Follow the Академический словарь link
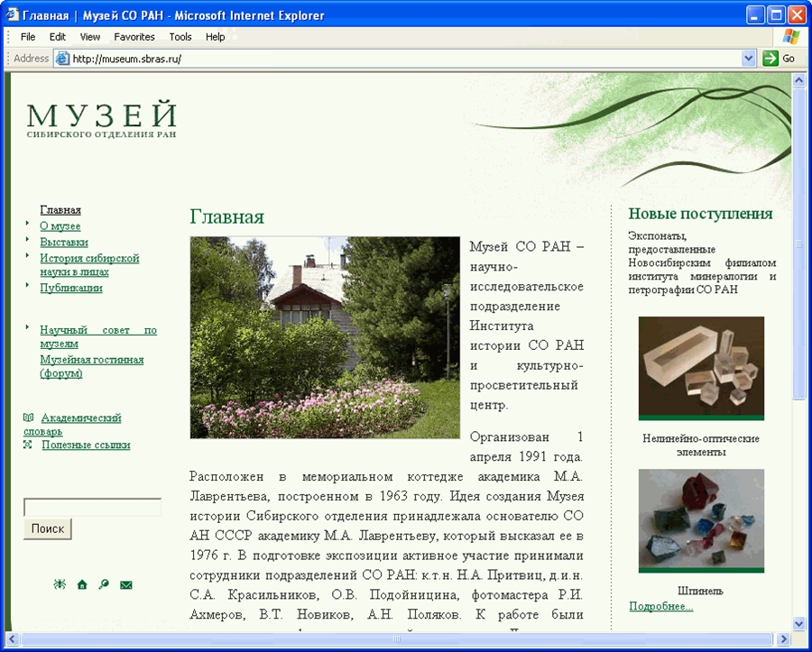This screenshot has height=652, width=812. pyautogui.click(x=72, y=425)
